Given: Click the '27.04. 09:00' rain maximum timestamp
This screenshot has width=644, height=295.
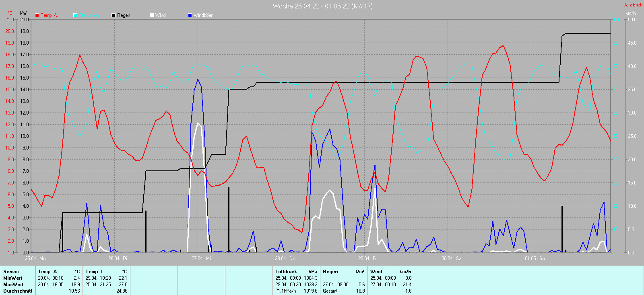Looking at the screenshot, I should point(336,285).
